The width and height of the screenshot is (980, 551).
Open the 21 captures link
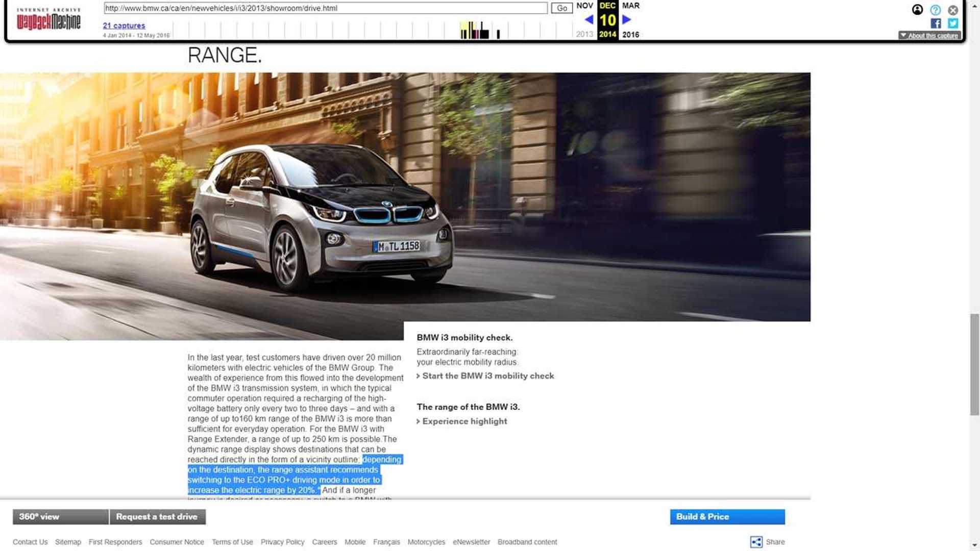click(x=124, y=26)
